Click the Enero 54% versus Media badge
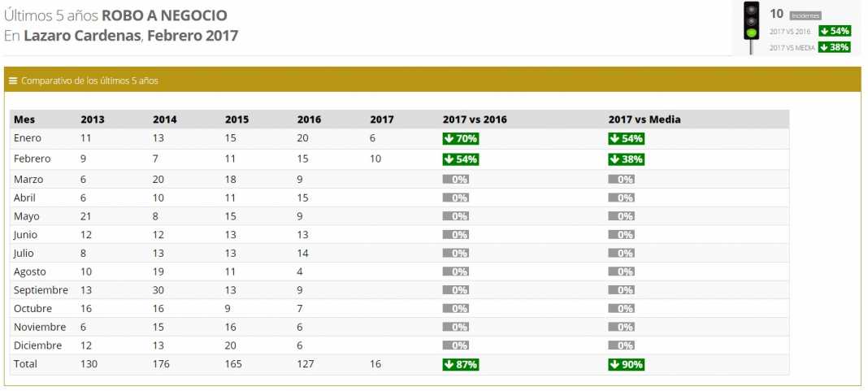Viewport: 868px width, 391px height. (626, 138)
